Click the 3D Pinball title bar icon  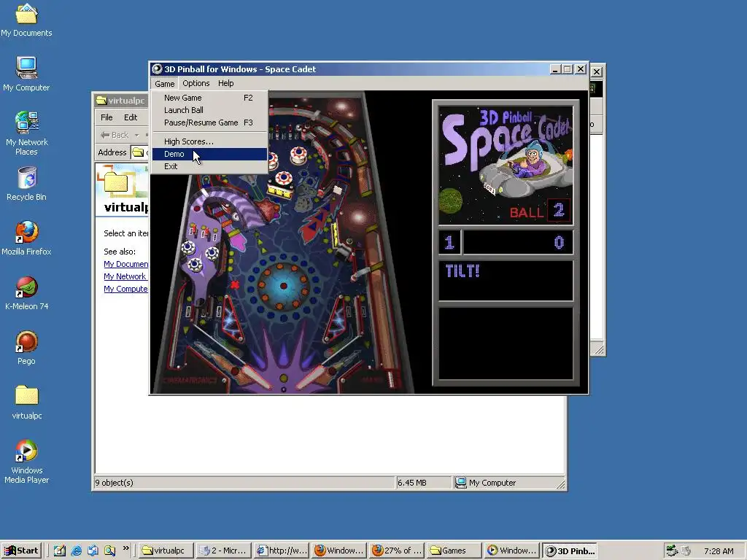coord(157,69)
